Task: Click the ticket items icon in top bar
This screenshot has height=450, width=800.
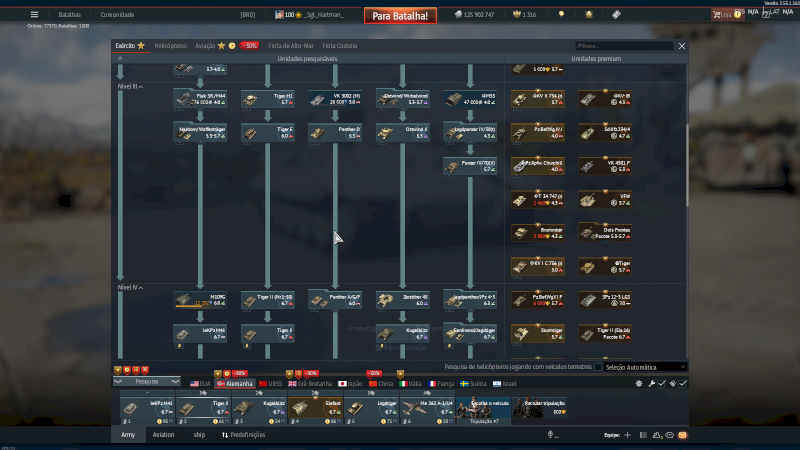Action: tap(616, 14)
